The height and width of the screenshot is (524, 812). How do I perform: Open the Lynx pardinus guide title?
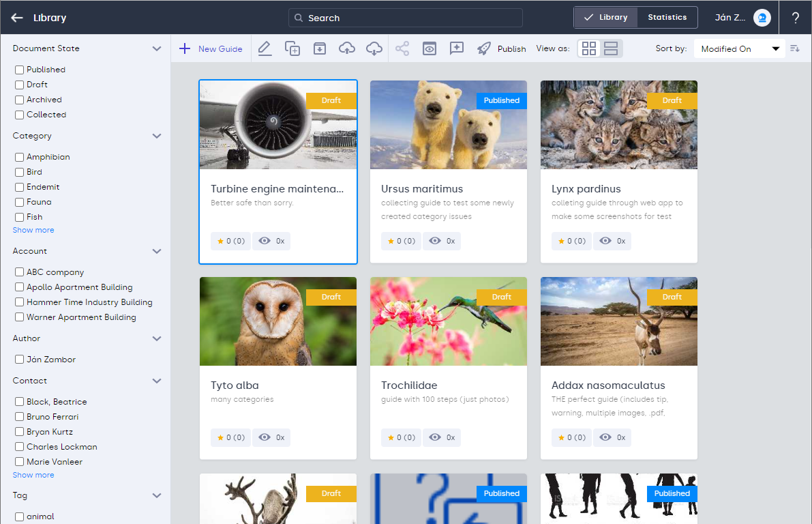(586, 189)
